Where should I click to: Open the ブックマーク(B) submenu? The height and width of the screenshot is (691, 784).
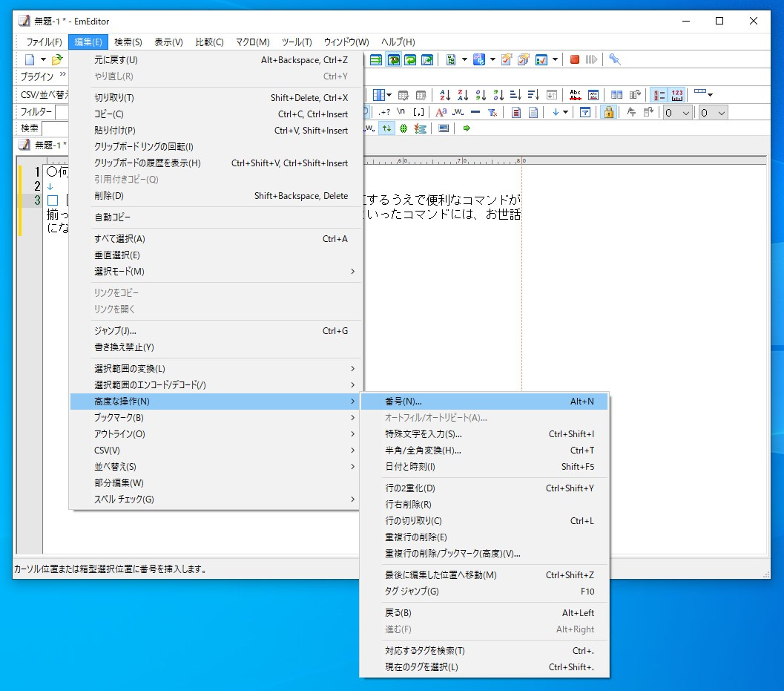[x=216, y=417]
